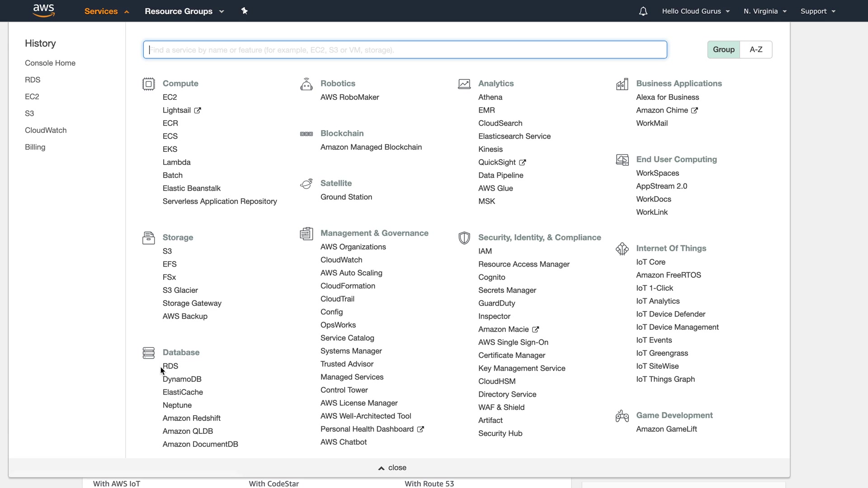
Task: Open the Support menu
Action: (x=818, y=11)
